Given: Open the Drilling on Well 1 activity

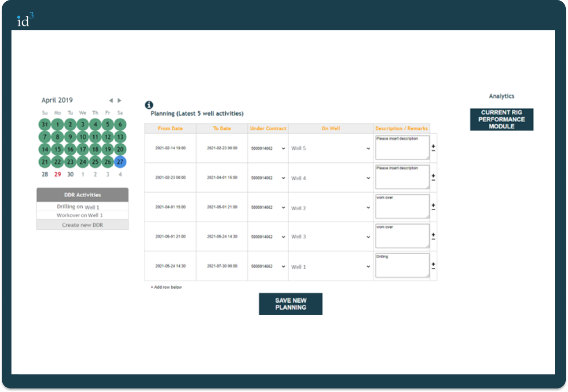Looking at the screenshot, I should coord(83,207).
